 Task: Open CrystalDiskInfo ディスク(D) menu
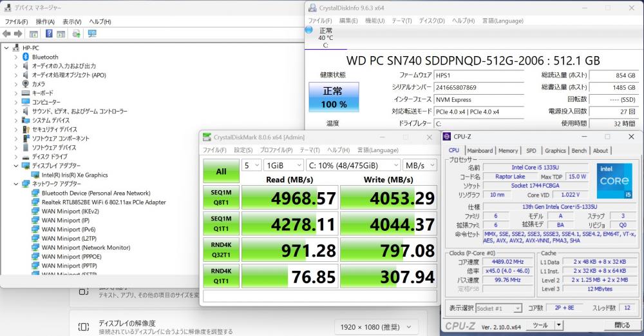(431, 21)
